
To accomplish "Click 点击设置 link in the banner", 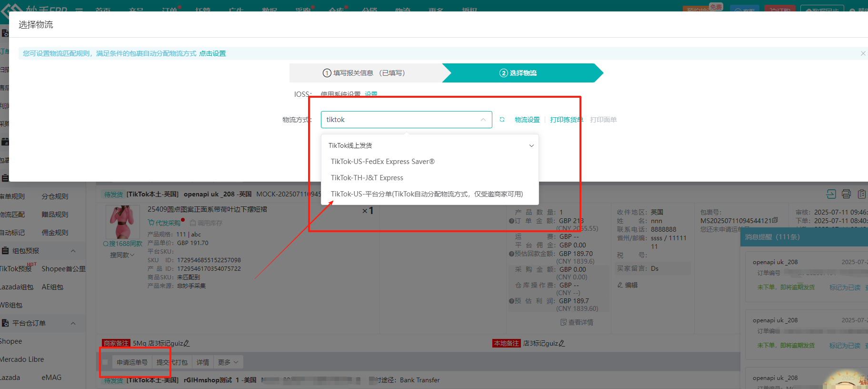I will [x=212, y=53].
